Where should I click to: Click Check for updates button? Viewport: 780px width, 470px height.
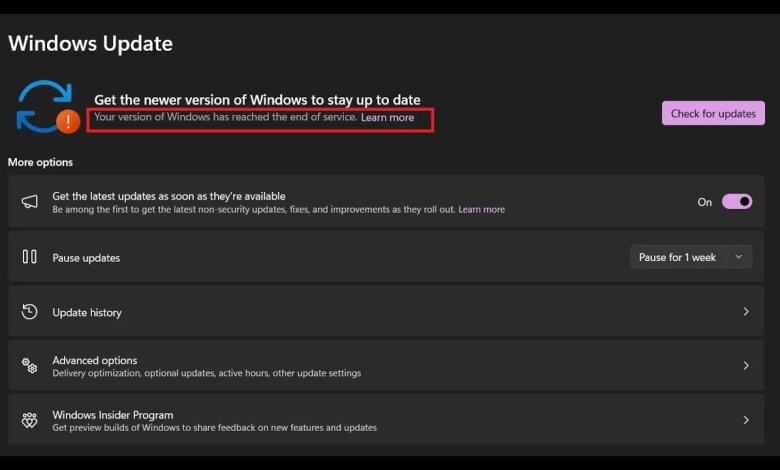[713, 113]
